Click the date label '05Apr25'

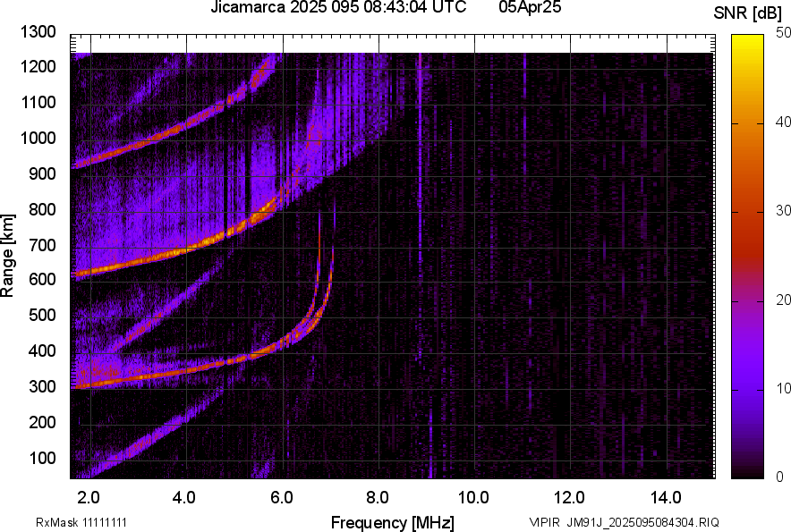click(x=530, y=7)
